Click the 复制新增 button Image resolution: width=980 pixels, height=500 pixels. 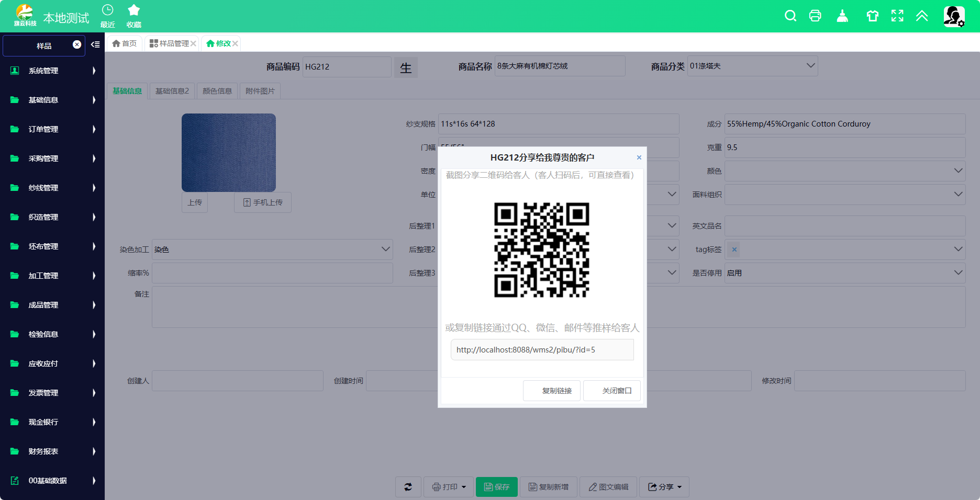[x=549, y=487]
